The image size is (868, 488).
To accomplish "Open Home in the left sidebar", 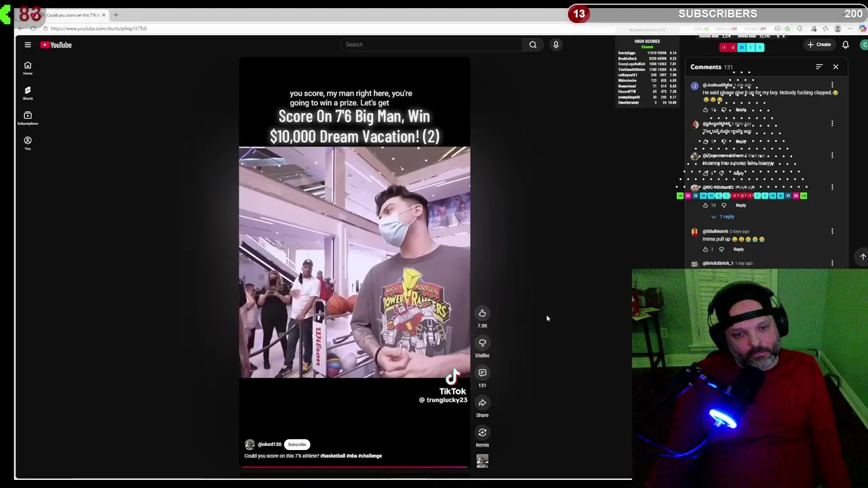I will 28,68.
